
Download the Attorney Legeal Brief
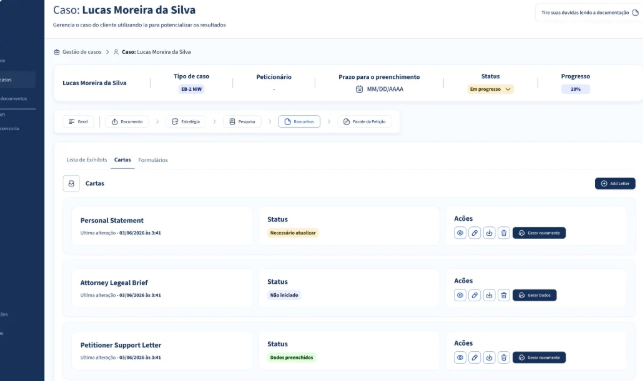click(489, 295)
